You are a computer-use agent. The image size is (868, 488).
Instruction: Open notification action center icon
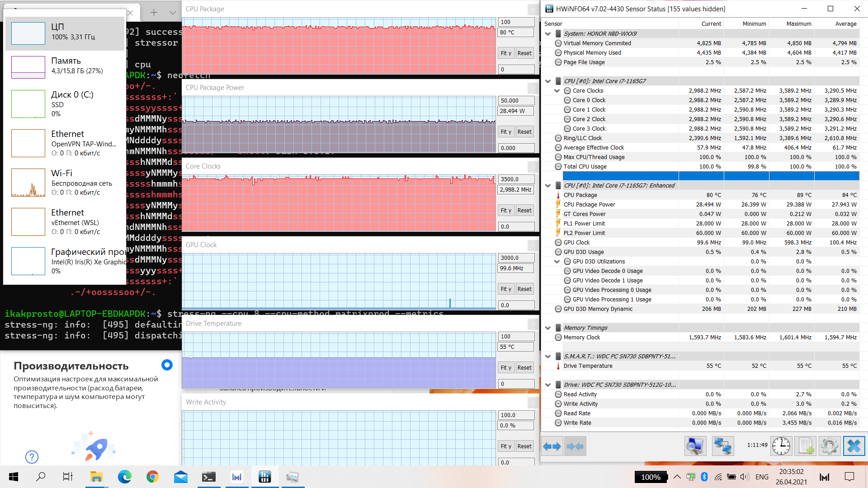(849, 477)
